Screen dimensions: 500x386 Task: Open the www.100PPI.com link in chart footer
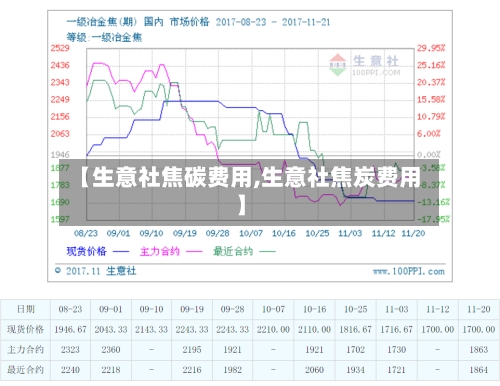click(x=409, y=271)
